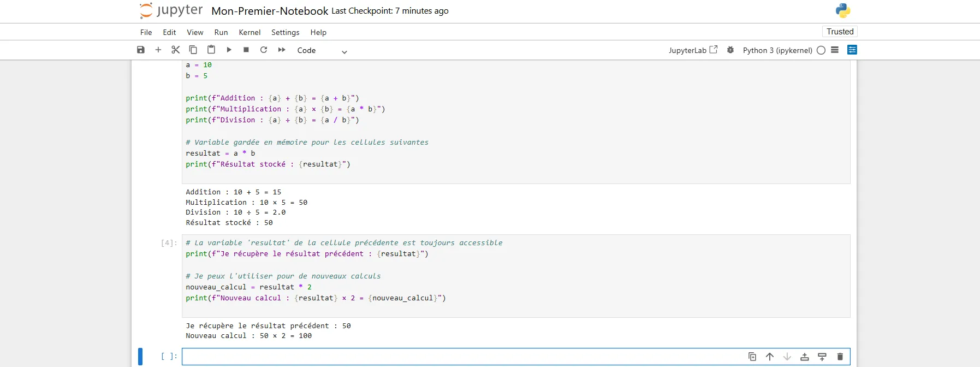Cut the selected cell with scissors icon
Image resolution: width=980 pixels, height=367 pixels.
(x=175, y=50)
